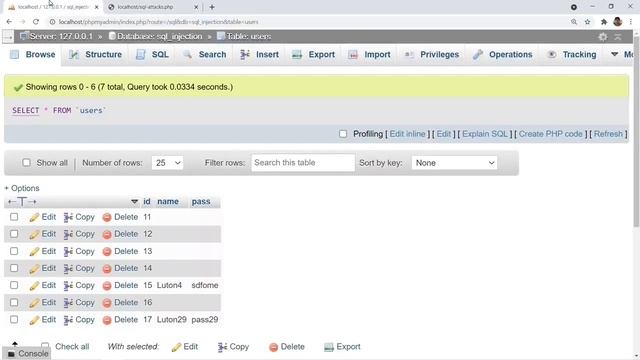Viewport: 640px width, 360px height.
Task: Sort by the id column
Action: point(147,202)
